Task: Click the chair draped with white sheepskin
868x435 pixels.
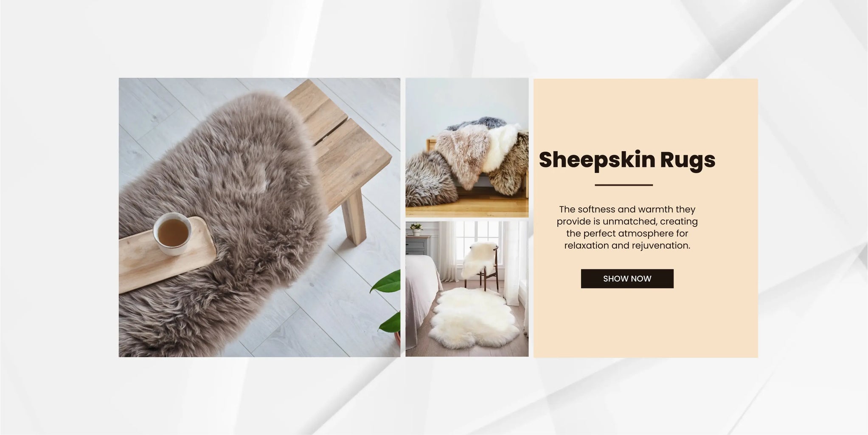Action: 480,266
